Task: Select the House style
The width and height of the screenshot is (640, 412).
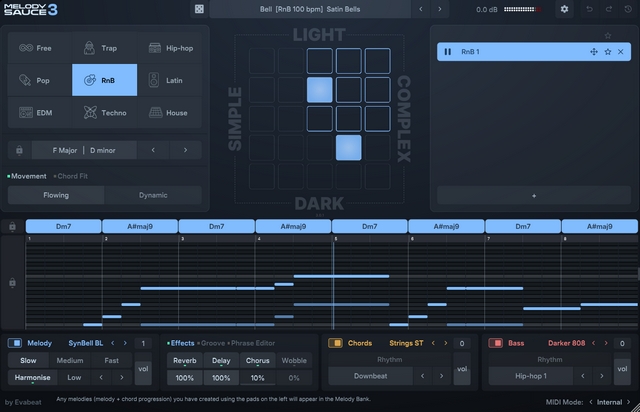Action: click(169, 112)
